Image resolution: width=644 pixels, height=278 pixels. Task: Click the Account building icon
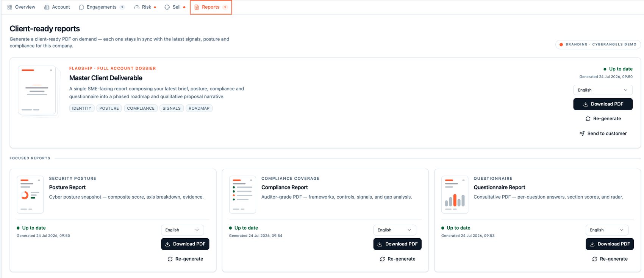tap(47, 7)
